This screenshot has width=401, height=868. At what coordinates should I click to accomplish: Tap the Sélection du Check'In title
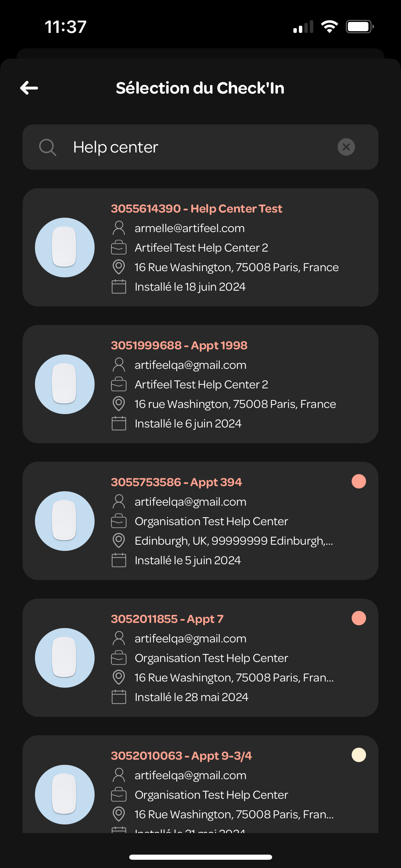(200, 88)
